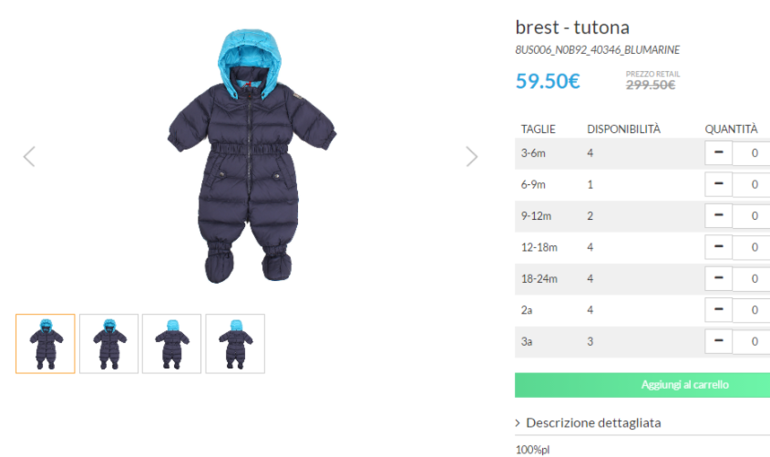Click quantity field for size 3-6m
The width and height of the screenshot is (770, 457).
pyautogui.click(x=751, y=153)
